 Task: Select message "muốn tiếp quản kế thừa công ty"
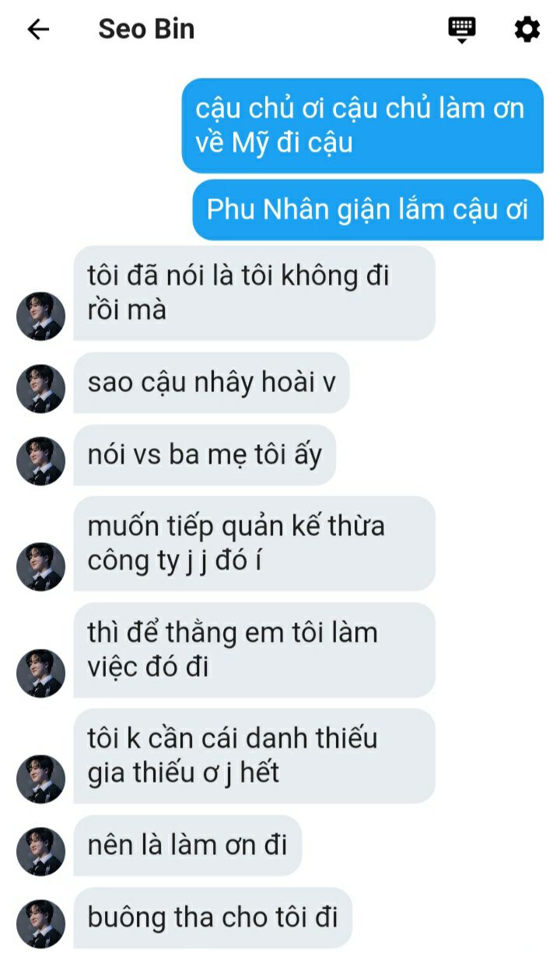[x=254, y=544]
